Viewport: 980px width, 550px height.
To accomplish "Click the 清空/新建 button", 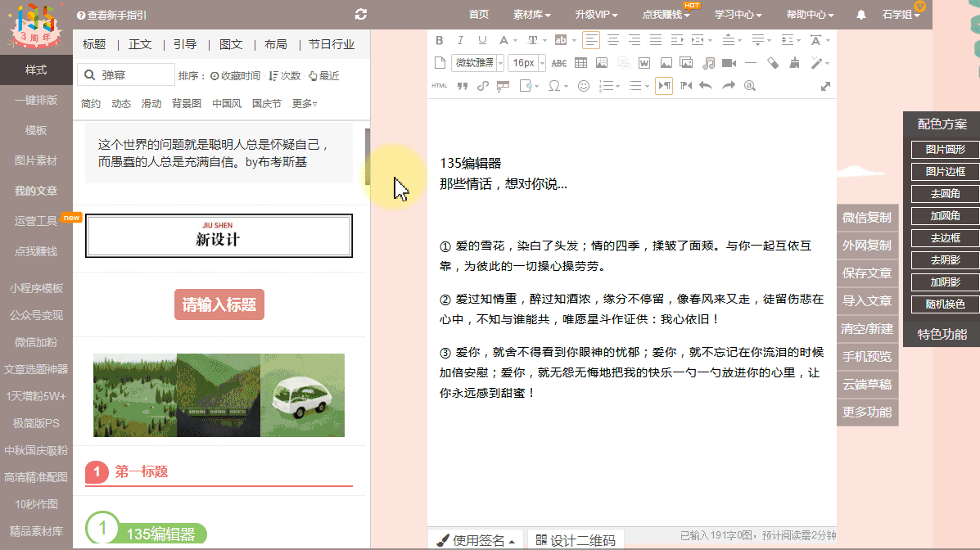I will coord(868,329).
